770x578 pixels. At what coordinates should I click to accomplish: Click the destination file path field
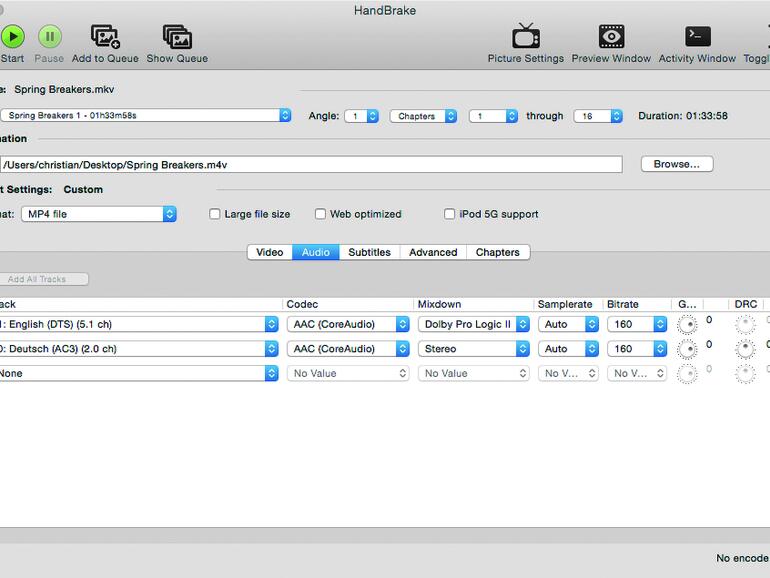click(x=310, y=164)
